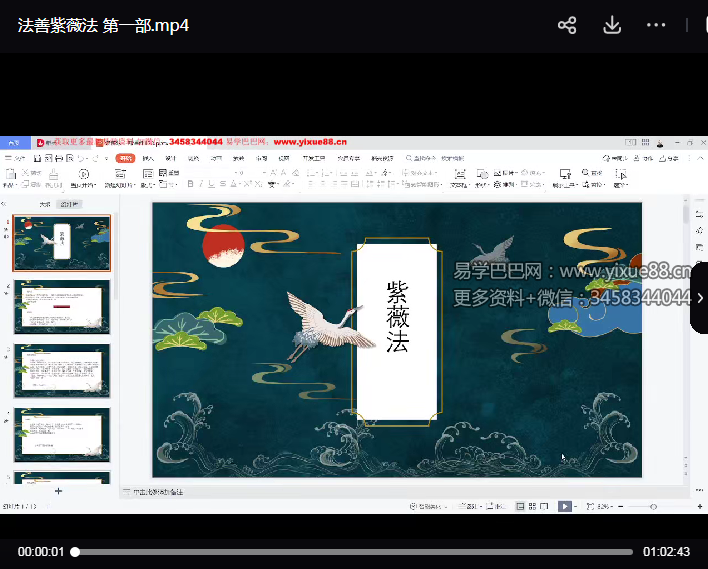The height and width of the screenshot is (569, 708).
Task: Select the highlighted Home ribbon tab
Action: (125, 158)
